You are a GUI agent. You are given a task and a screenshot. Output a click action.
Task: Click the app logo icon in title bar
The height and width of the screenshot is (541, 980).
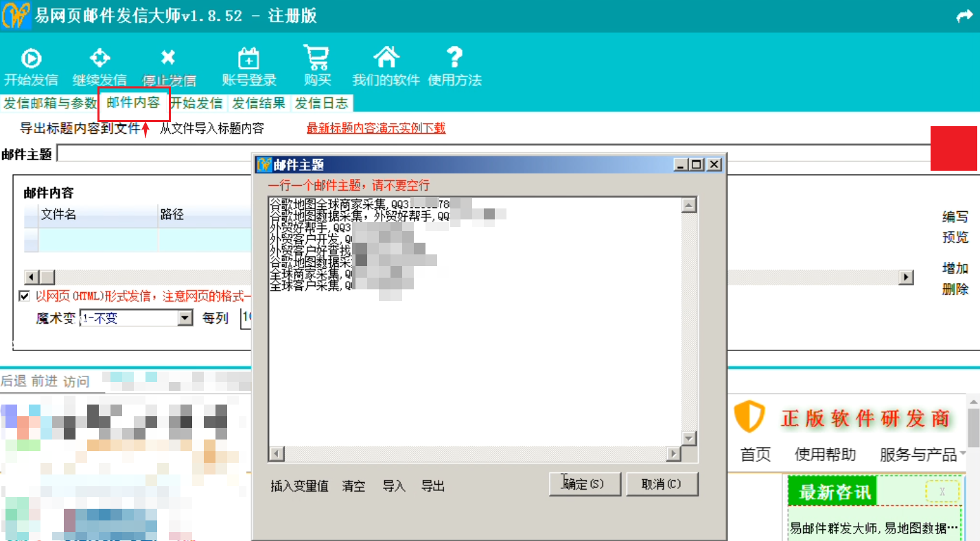click(x=16, y=15)
